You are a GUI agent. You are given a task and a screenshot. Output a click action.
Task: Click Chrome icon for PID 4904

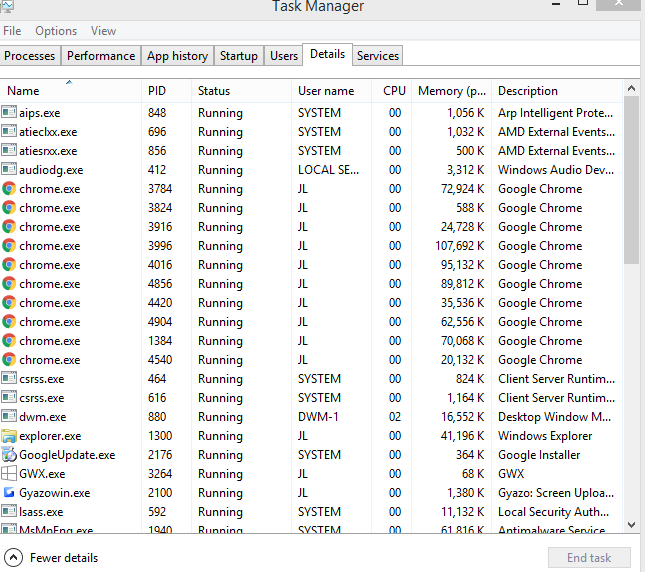[9, 321]
